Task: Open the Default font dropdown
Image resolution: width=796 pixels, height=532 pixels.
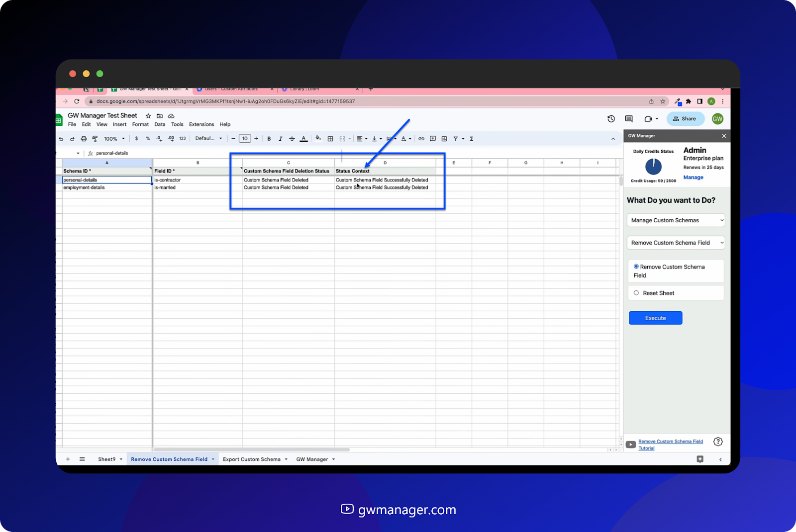Action: click(x=208, y=139)
